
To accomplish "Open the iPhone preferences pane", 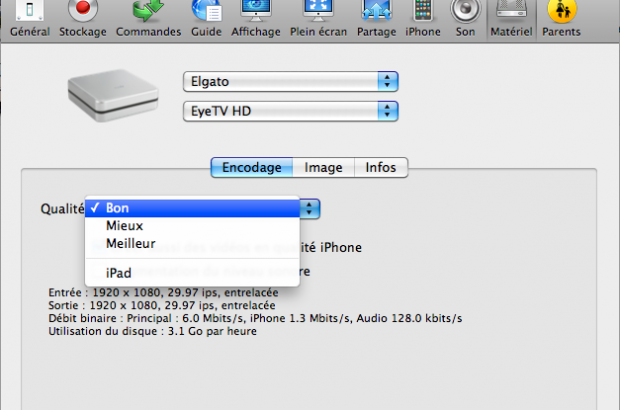I will click(423, 16).
